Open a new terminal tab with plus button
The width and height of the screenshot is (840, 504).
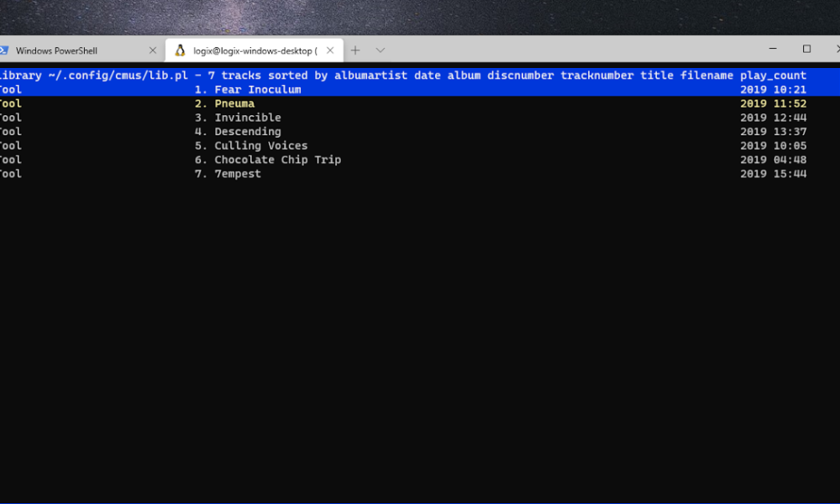point(355,50)
